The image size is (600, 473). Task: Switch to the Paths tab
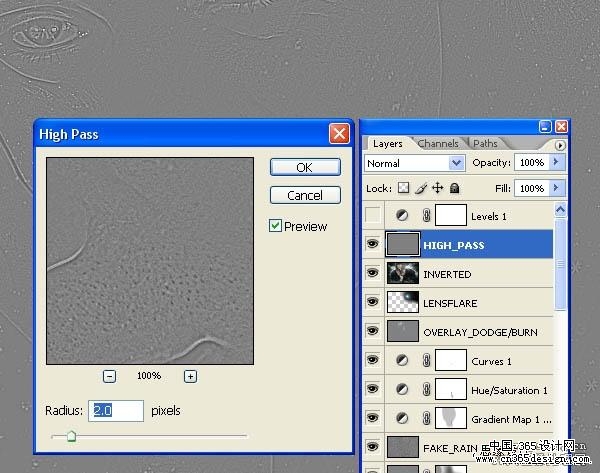click(x=485, y=144)
